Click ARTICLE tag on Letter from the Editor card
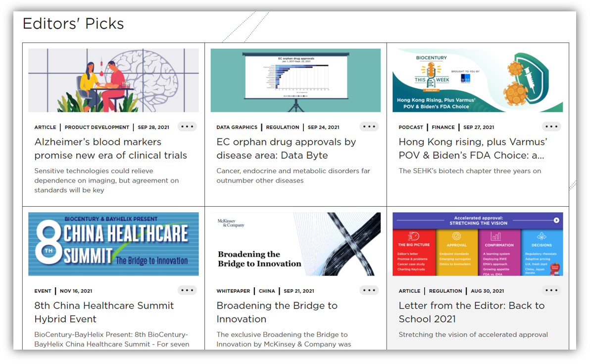 [409, 291]
